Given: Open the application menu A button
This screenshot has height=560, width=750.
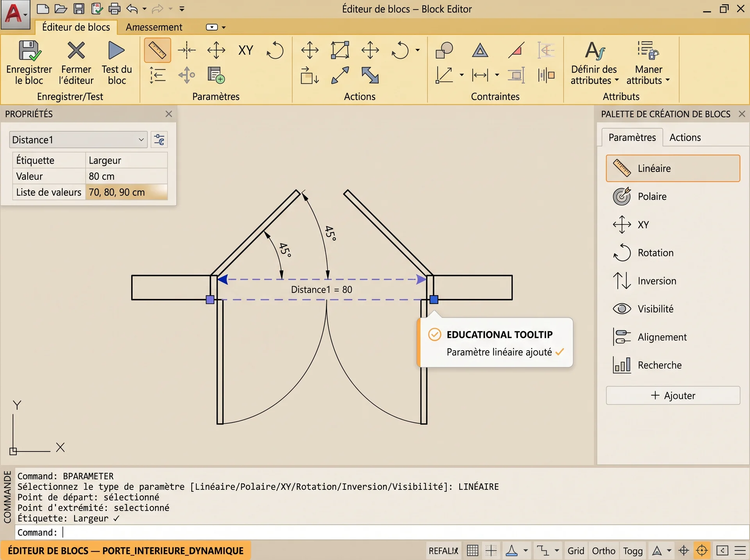Looking at the screenshot, I should point(15,14).
